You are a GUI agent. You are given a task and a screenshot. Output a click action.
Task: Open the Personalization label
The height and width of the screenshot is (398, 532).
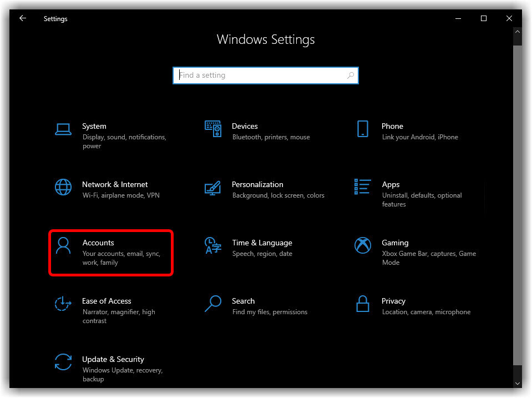[257, 184]
